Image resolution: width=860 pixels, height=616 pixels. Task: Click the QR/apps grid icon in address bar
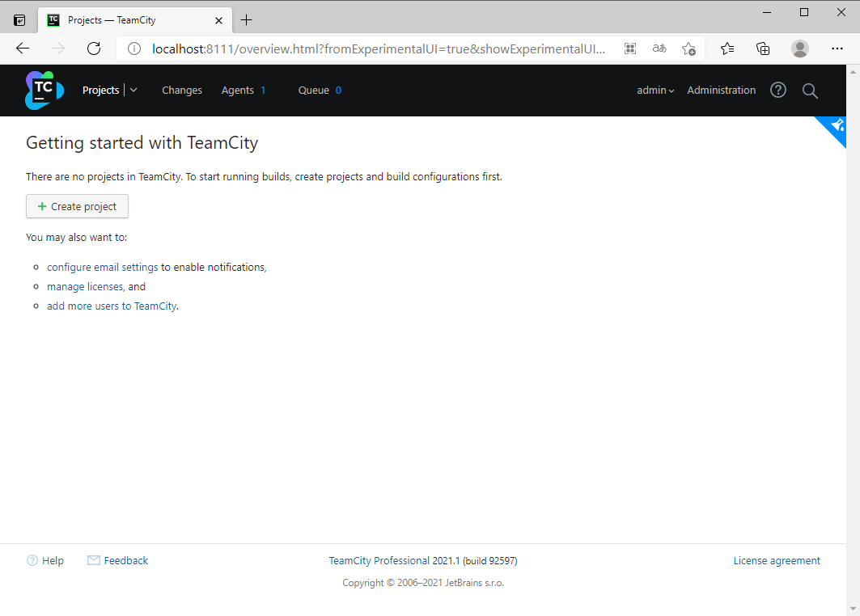(629, 49)
